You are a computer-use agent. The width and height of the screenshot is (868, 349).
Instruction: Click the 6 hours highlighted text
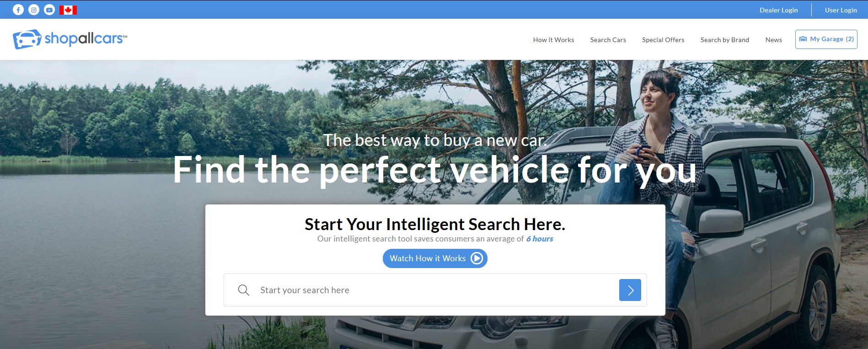click(540, 239)
